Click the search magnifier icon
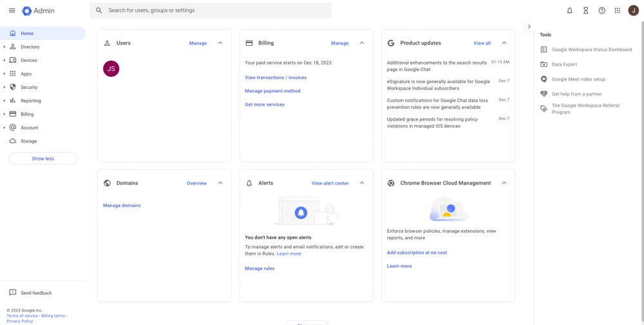Viewport: 644px width, 325px height. coord(99,10)
